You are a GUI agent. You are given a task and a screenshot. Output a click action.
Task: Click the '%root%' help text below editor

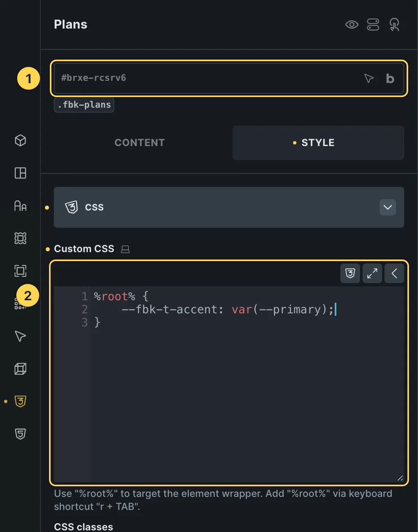pos(223,500)
